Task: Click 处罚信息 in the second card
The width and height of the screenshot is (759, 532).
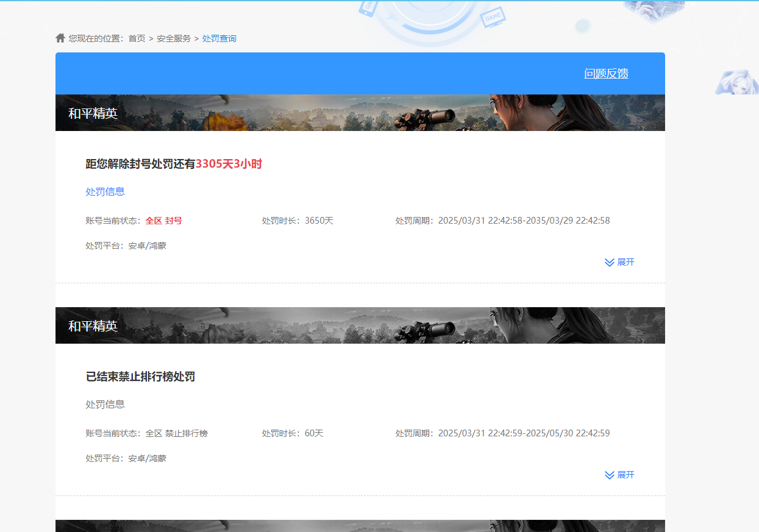Action: [104, 403]
